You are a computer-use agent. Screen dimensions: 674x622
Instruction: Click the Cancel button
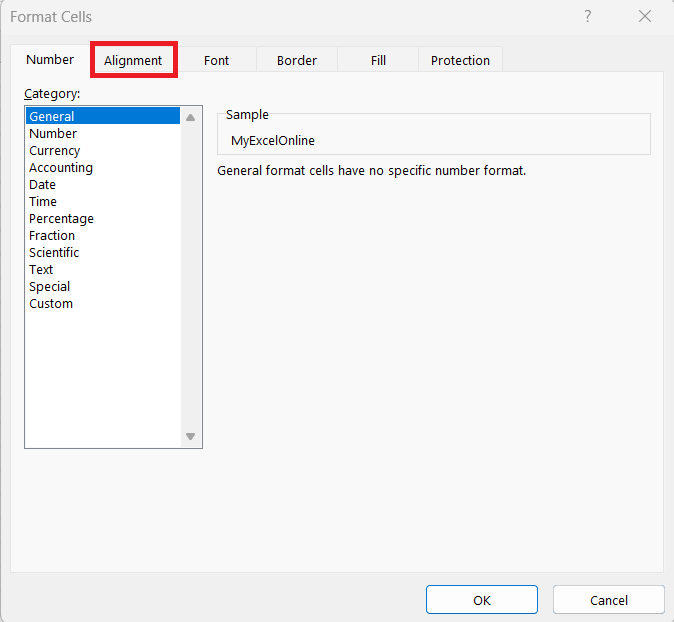(x=609, y=600)
